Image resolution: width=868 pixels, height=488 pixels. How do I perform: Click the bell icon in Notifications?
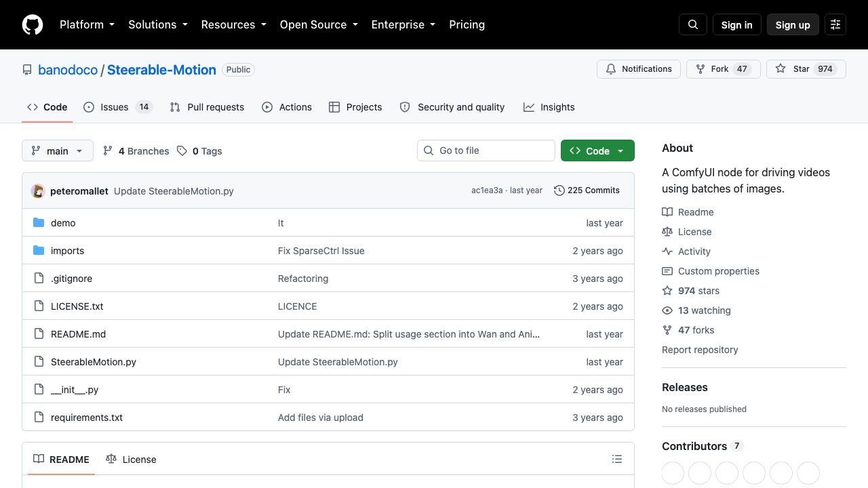pos(611,69)
